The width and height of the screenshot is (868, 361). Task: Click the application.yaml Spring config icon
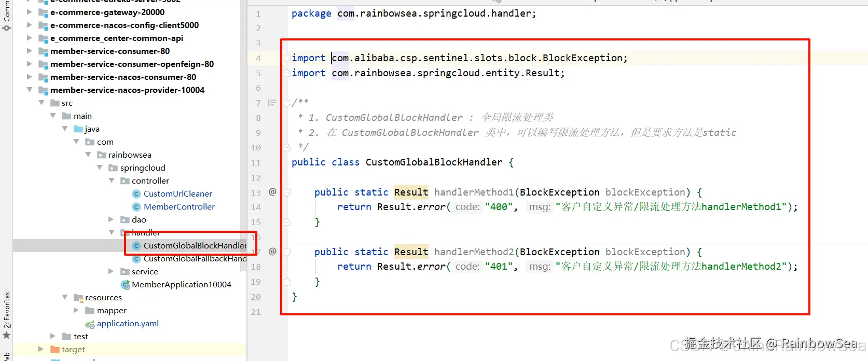(x=90, y=324)
